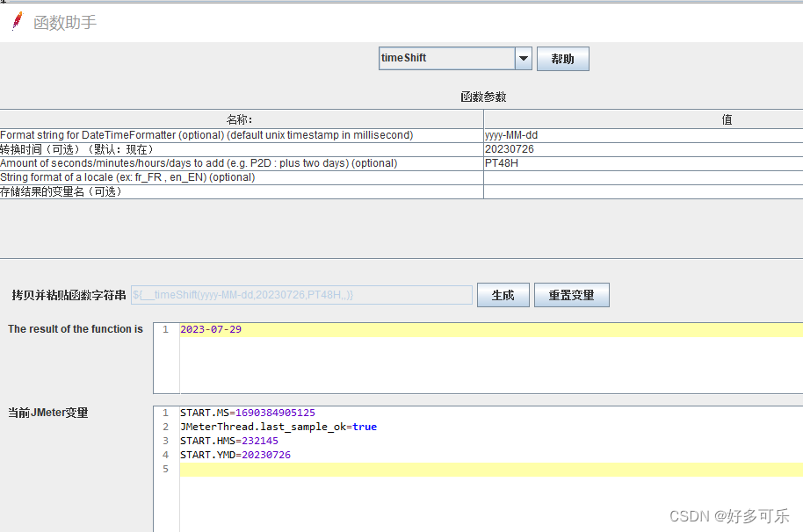Click the 帮助 help button
This screenshot has width=803, height=532.
(x=563, y=59)
